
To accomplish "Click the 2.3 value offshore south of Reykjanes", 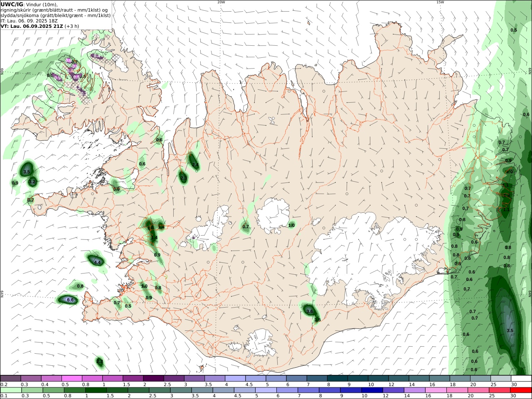I will tap(100, 362).
